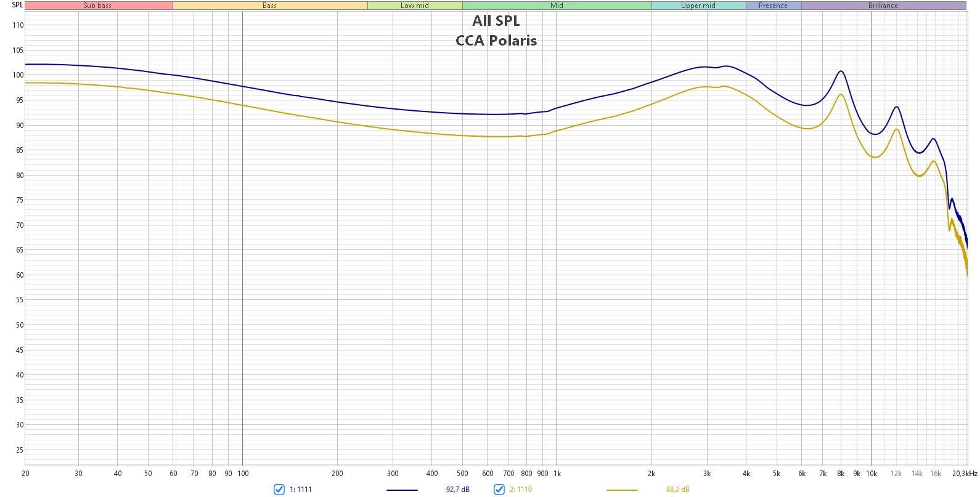Select the Low mid band header
The width and height of the screenshot is (980, 497).
415,6
